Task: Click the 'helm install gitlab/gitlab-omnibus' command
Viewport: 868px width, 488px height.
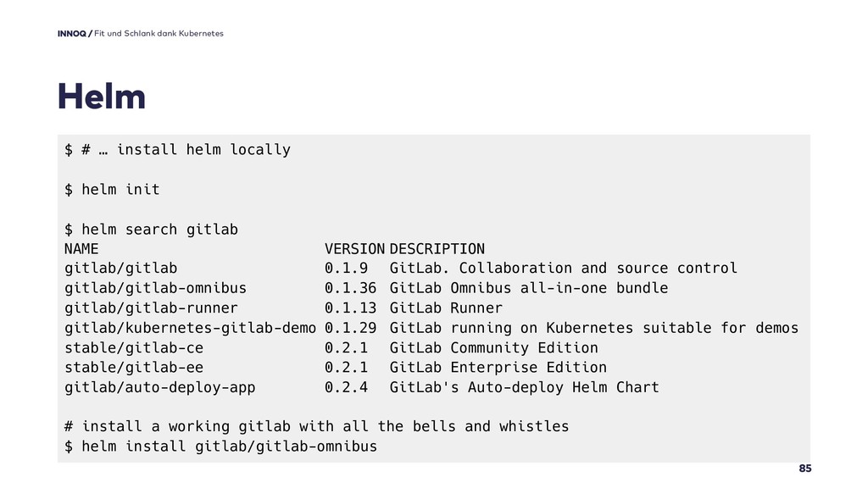Action: tap(221, 446)
